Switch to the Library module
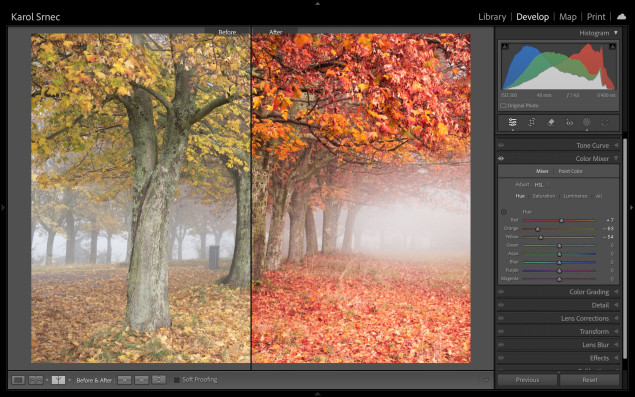The height and width of the screenshot is (397, 635). click(492, 17)
